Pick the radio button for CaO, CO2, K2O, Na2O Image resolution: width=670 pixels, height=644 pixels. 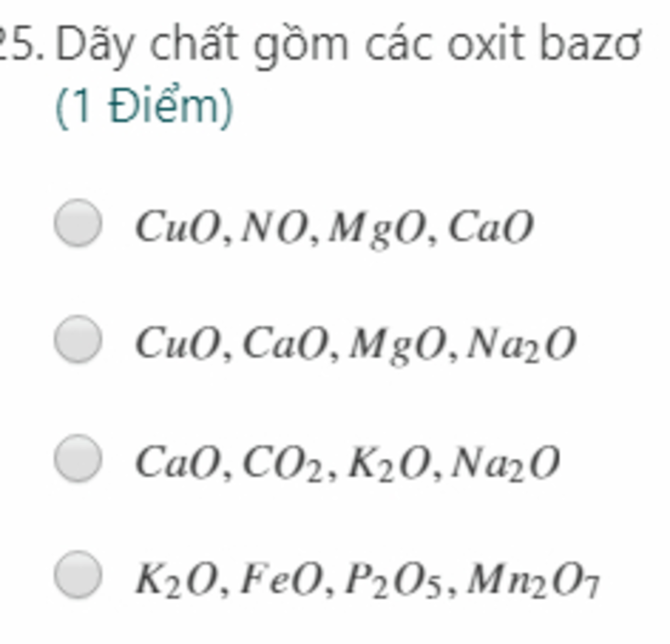79,458
